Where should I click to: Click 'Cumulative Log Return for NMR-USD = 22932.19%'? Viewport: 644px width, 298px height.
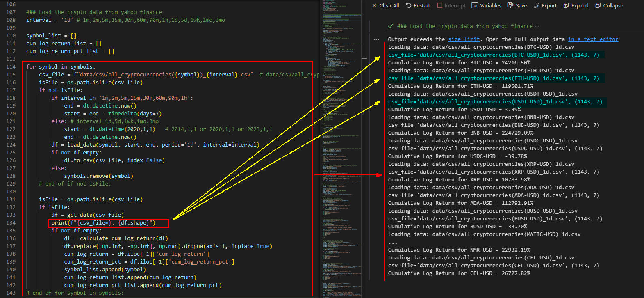point(459,250)
